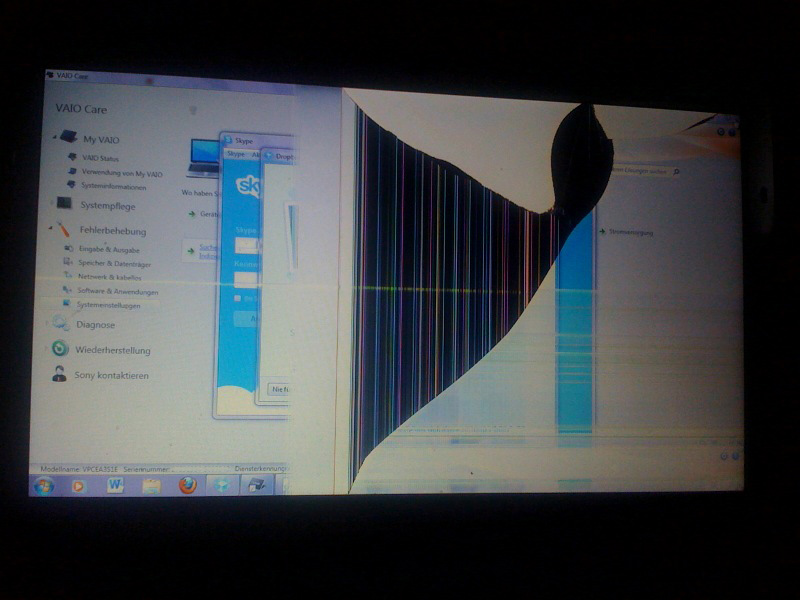The width and height of the screenshot is (800, 600).
Task: Select Systempflege in the sidebar
Action: click(108, 206)
